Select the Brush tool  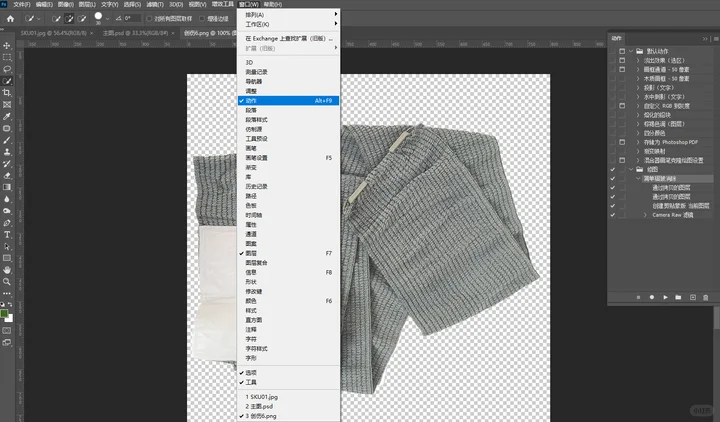[7, 140]
